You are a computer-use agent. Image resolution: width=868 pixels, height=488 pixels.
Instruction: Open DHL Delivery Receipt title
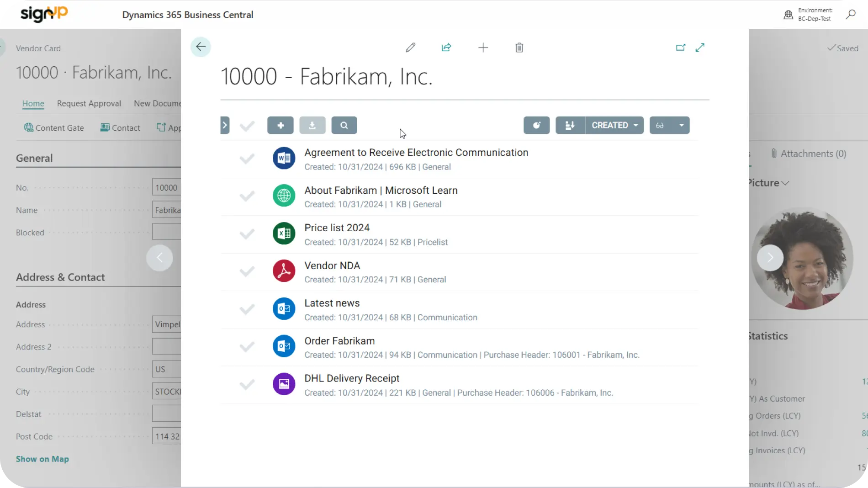(x=352, y=378)
